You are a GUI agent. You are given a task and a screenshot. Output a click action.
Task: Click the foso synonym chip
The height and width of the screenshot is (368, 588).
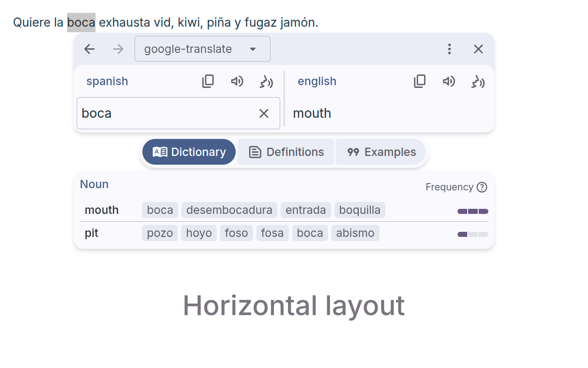[237, 233]
